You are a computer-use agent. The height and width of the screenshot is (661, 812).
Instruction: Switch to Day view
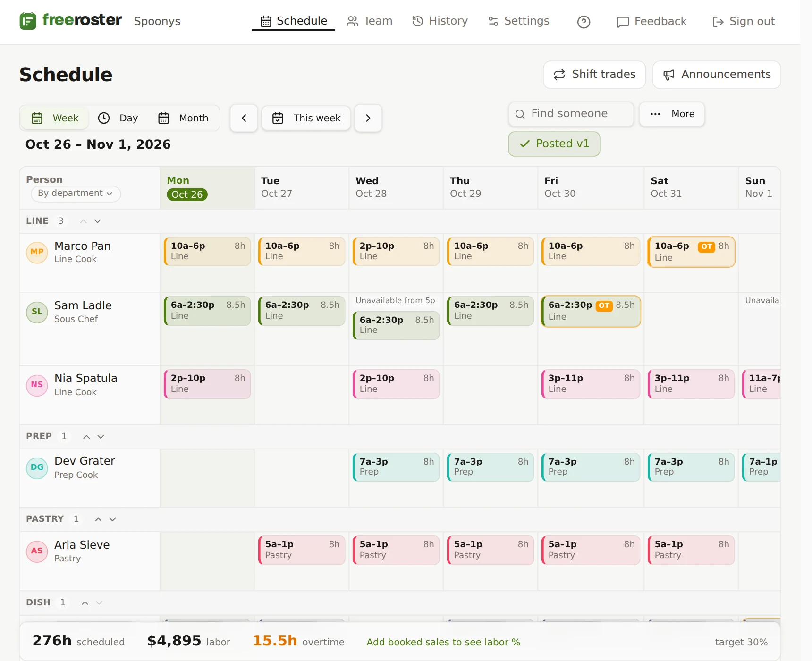click(x=118, y=118)
